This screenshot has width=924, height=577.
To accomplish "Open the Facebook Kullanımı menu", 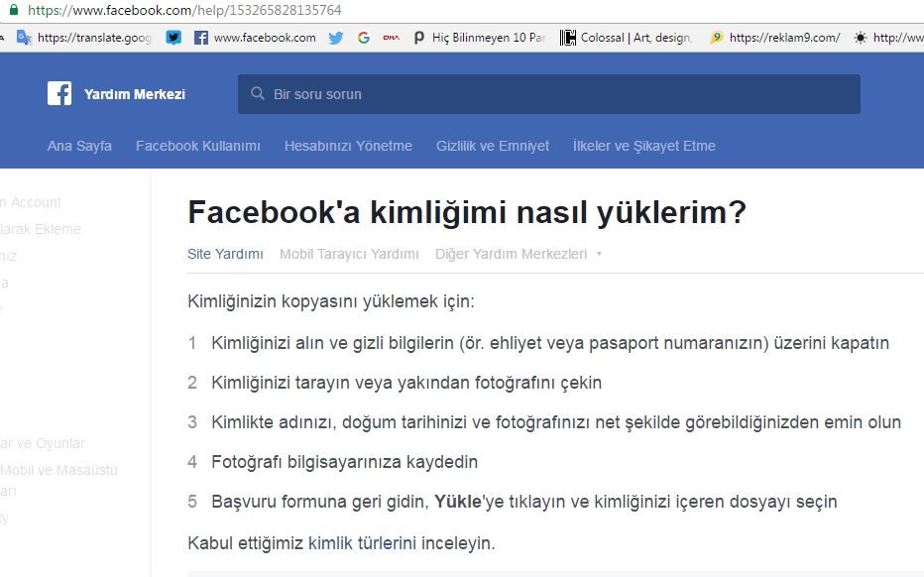I will (x=198, y=146).
